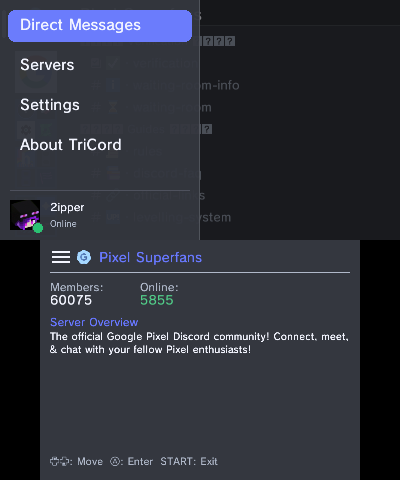Click the green online status dot
Screen dimensions: 400x480
pyautogui.click(x=38, y=228)
